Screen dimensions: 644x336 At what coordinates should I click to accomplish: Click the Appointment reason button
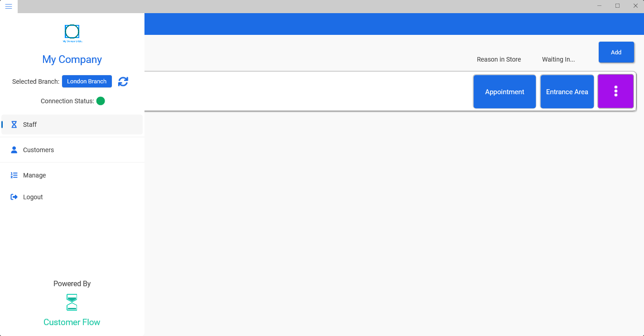tap(505, 91)
